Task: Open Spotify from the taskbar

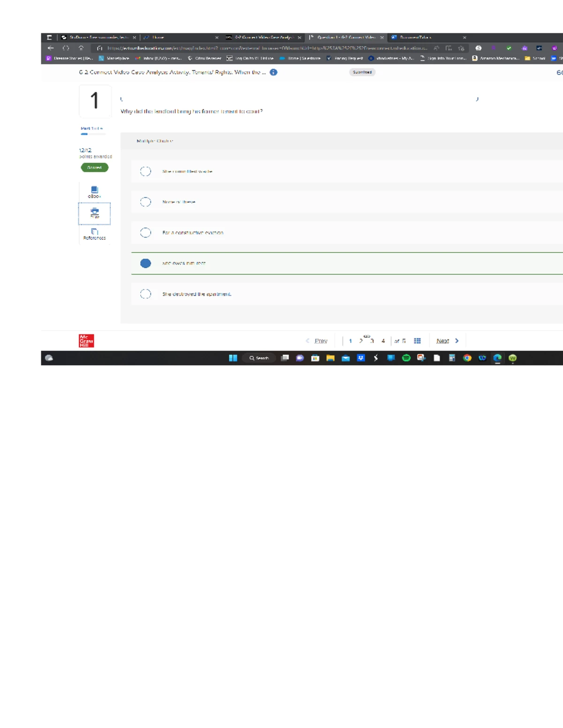Action: click(x=406, y=358)
